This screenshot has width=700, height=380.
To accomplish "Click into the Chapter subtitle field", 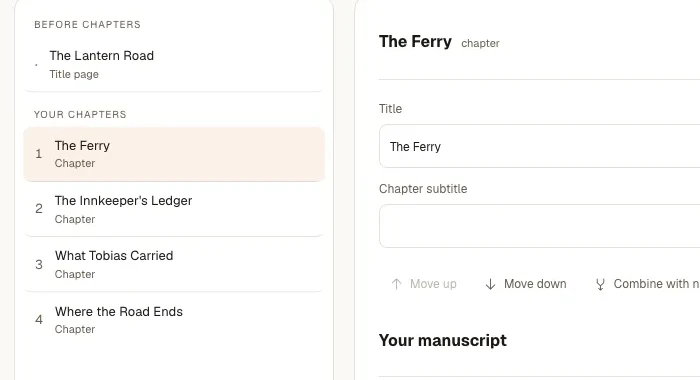I will pos(539,226).
